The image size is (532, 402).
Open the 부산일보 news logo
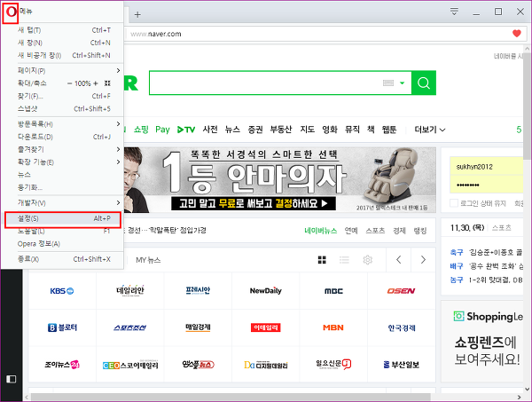402,365
